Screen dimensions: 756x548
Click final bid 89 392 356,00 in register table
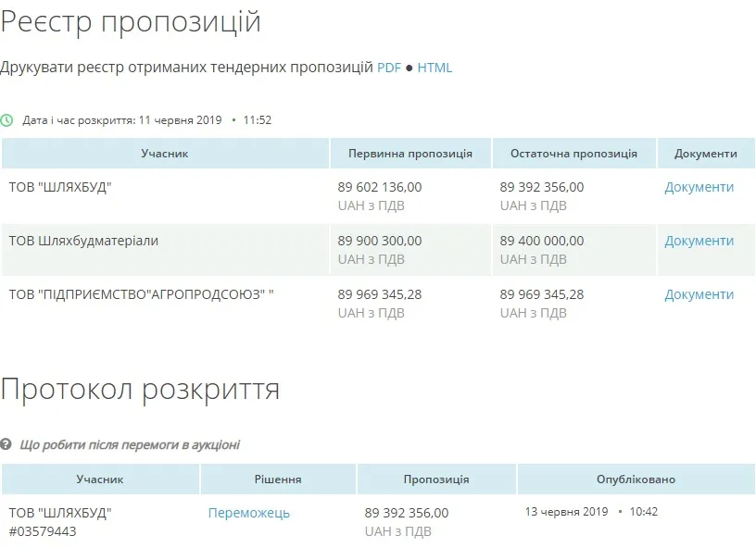[x=542, y=187]
